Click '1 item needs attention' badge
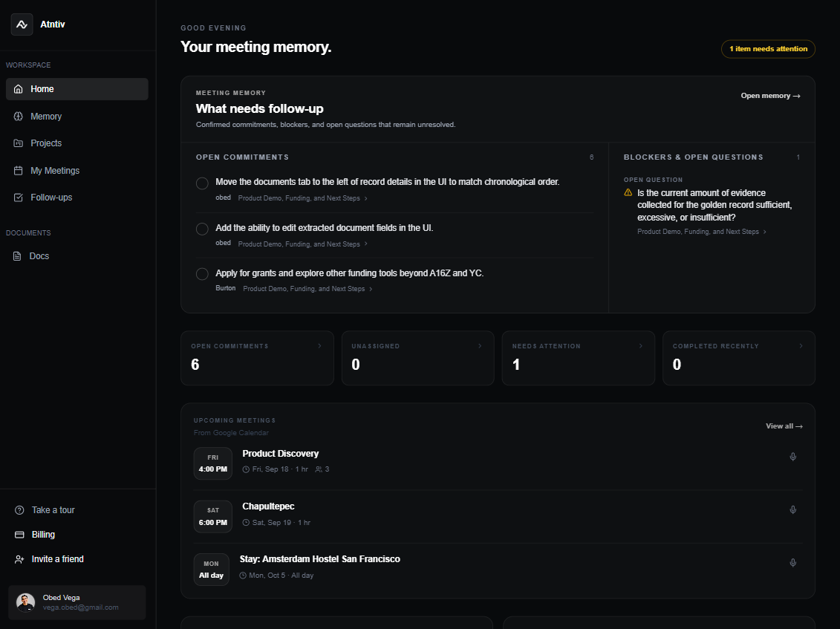The width and height of the screenshot is (840, 629). [x=768, y=49]
